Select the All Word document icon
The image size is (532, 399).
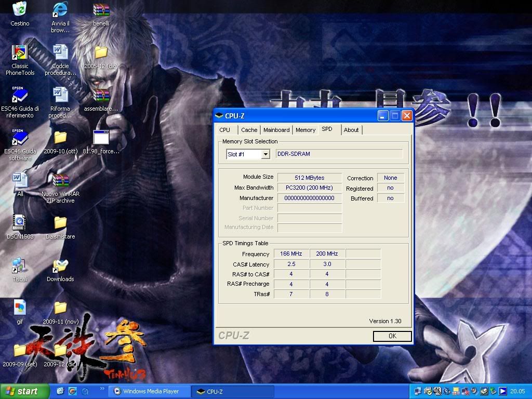[x=20, y=180]
